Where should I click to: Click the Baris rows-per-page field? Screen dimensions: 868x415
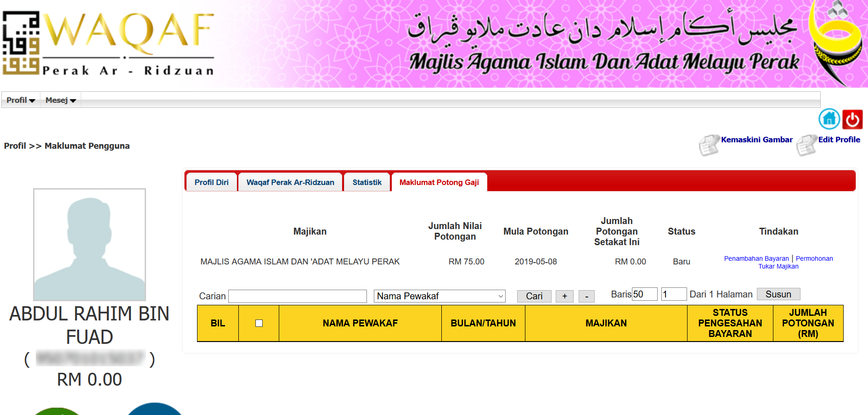pos(645,294)
